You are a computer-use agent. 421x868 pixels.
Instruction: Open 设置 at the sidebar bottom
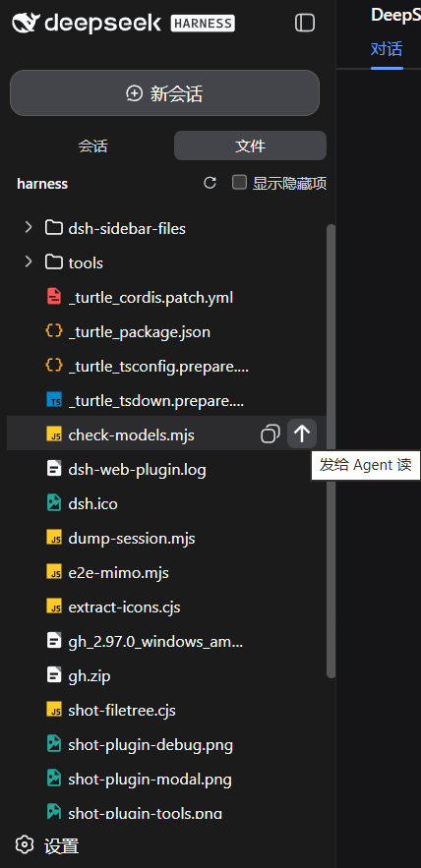62,845
